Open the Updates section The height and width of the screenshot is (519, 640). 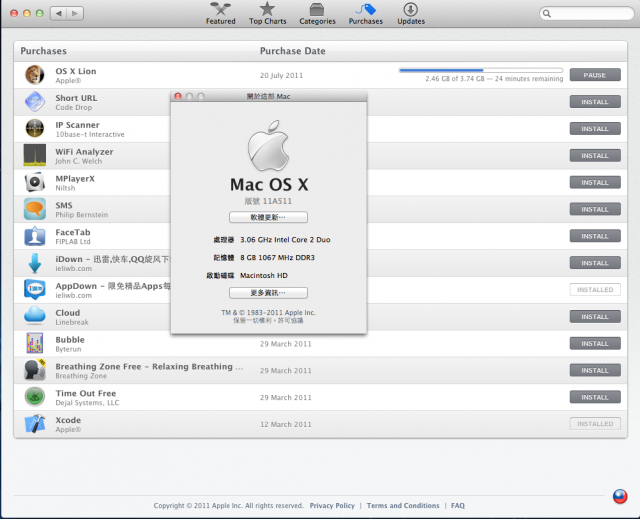tap(411, 14)
